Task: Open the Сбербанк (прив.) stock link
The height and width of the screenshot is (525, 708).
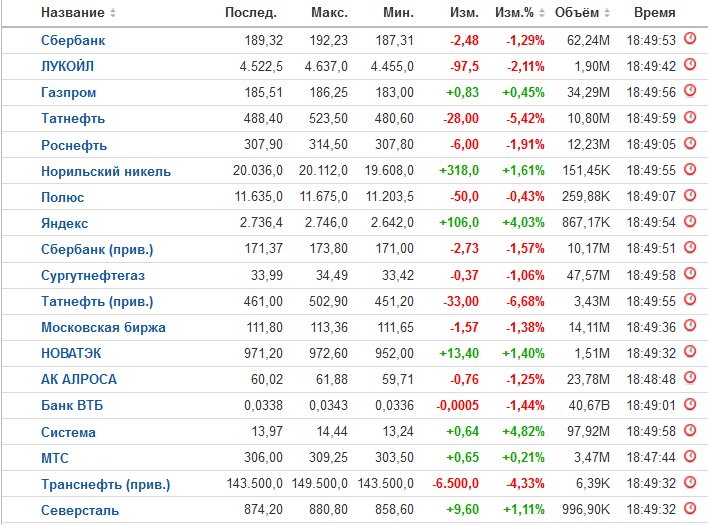Action: tap(97, 250)
